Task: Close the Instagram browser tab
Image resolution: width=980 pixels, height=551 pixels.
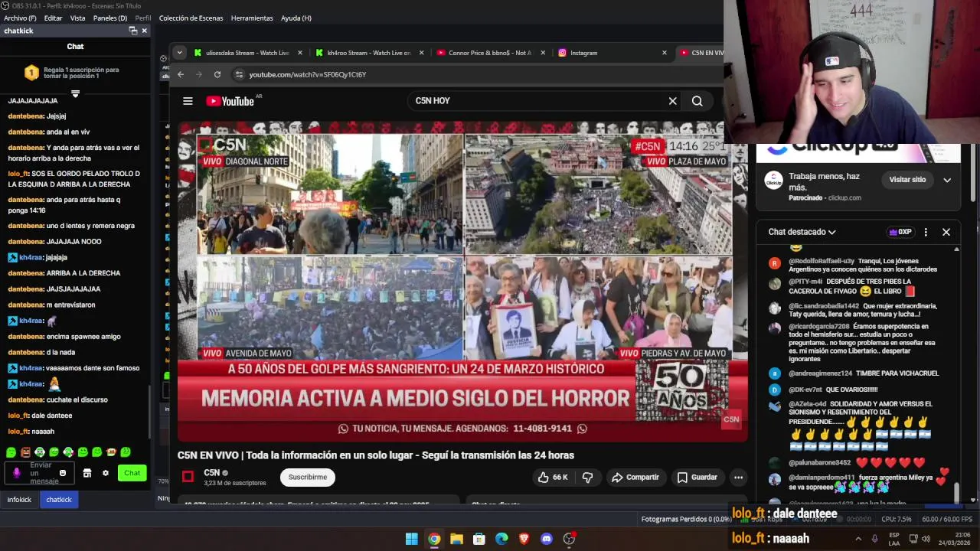Action: point(665,53)
